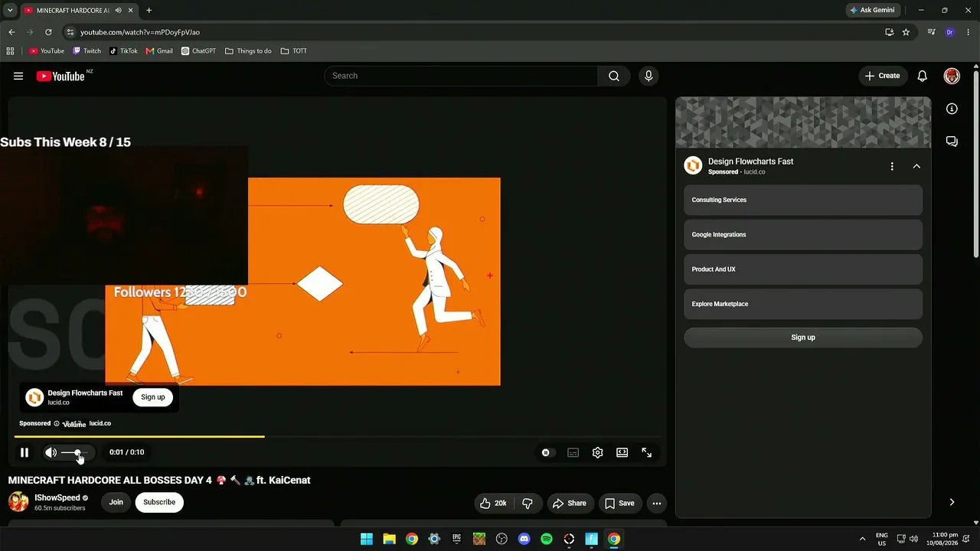Viewport: 980px width, 551px height.
Task: Share this video
Action: tap(570, 503)
